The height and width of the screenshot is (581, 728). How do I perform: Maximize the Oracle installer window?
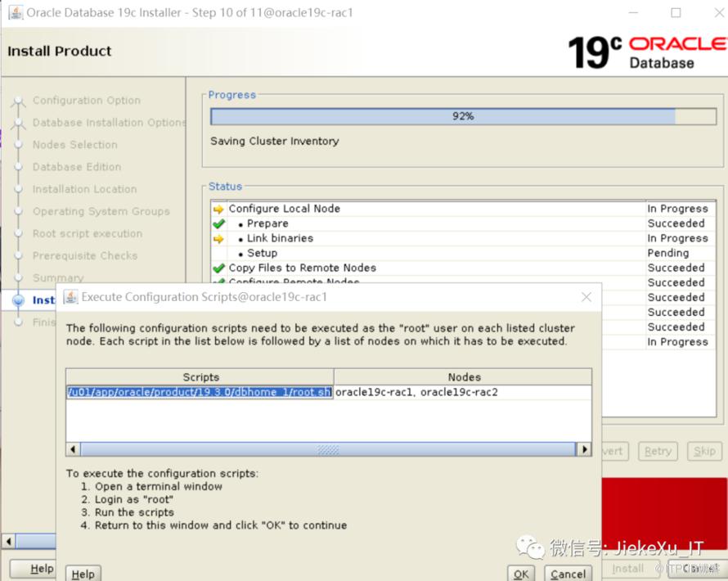pos(676,12)
